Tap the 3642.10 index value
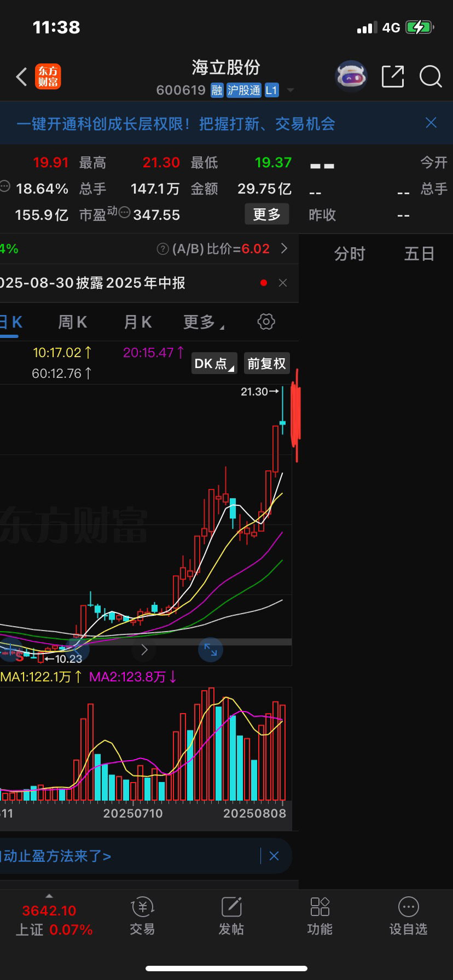 pos(49,911)
